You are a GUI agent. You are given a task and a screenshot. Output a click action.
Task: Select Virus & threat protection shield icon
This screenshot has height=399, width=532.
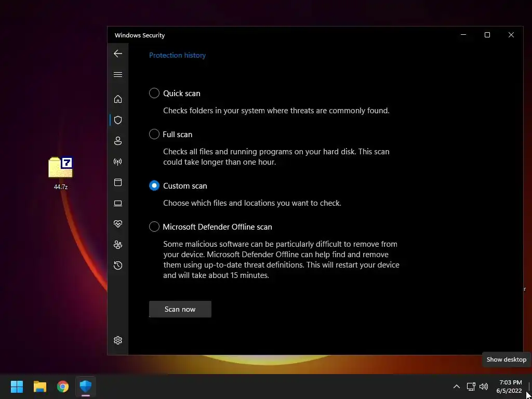(x=118, y=120)
